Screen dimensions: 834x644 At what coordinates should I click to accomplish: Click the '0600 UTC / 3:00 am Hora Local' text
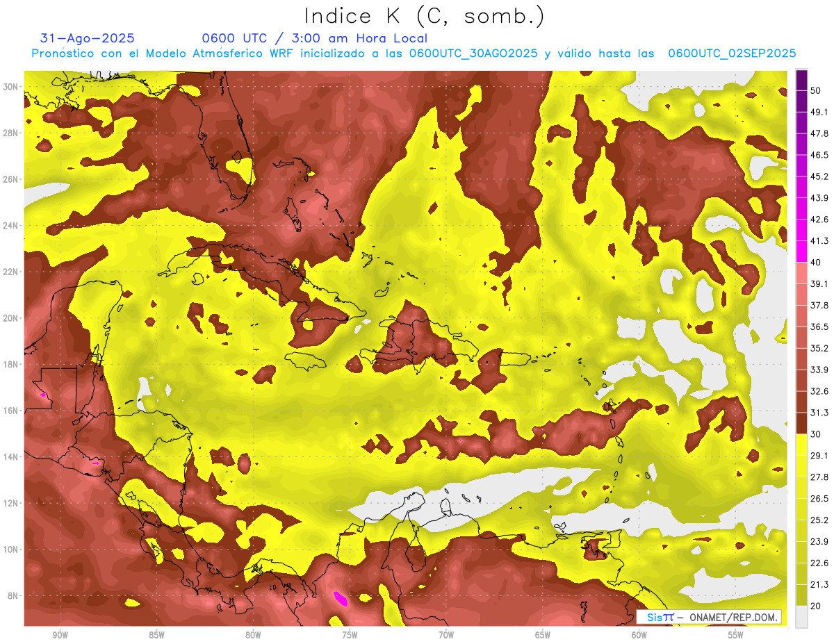click(314, 38)
